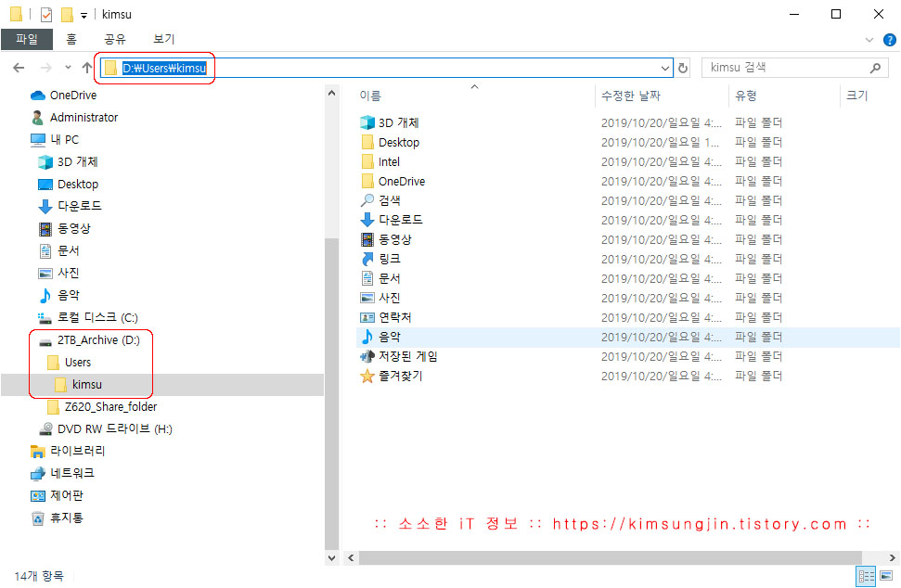Open 동영상 in navigation pane
901x588 pixels.
[x=64, y=228]
